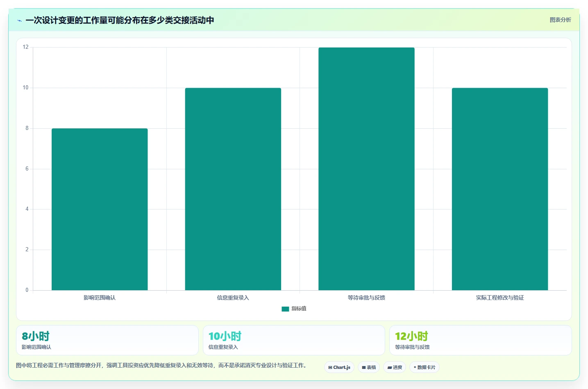
Task: Click the y-axis value 0
Action: tap(27, 290)
